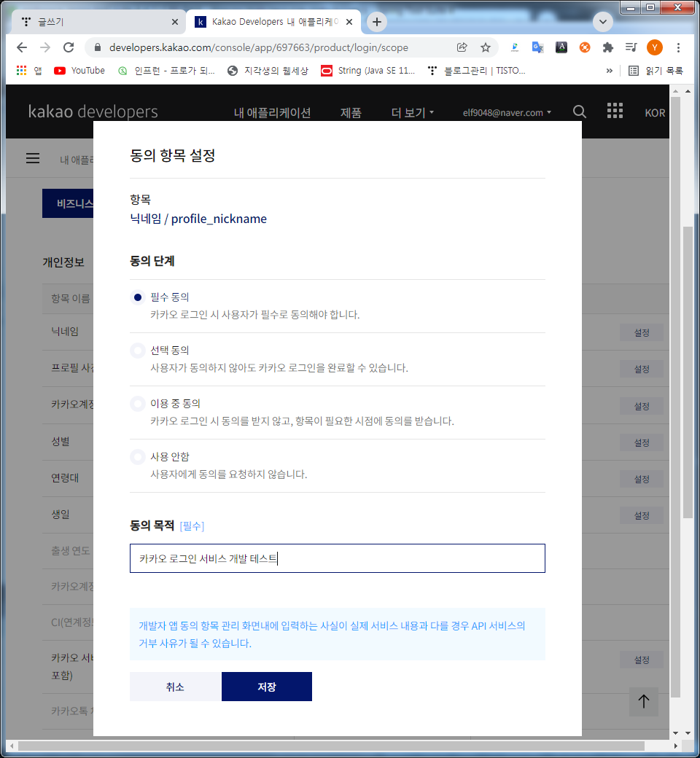Open the 지각생의 웹세상 bookmark

point(268,71)
